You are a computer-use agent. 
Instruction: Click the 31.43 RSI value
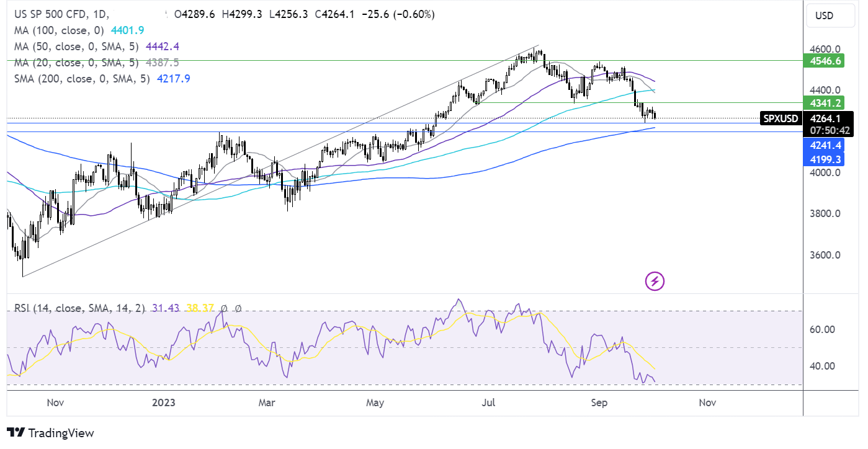tap(164, 308)
